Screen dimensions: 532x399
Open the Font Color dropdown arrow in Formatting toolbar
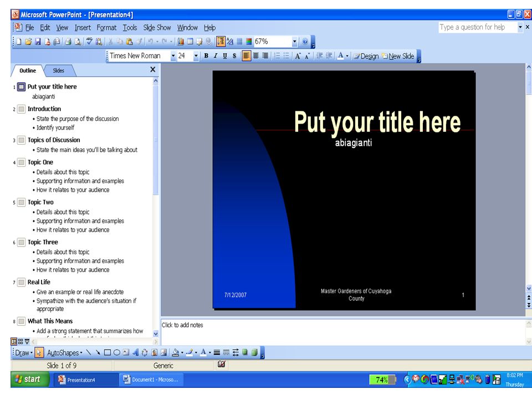[x=347, y=57]
